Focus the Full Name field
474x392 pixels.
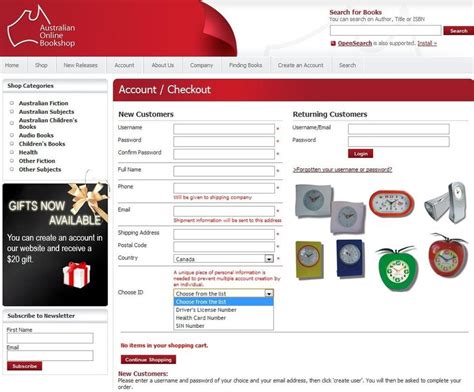coord(224,171)
